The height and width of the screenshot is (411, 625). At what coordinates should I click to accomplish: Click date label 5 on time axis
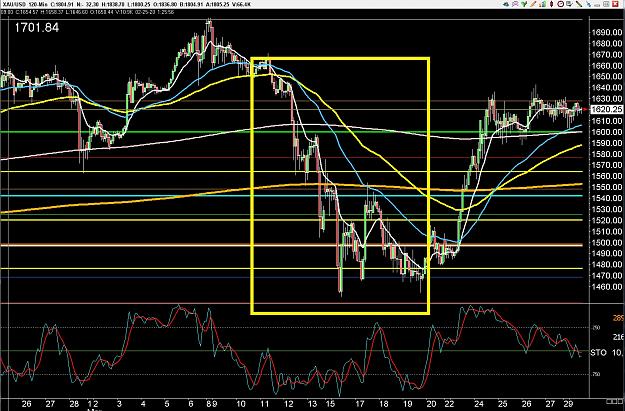coord(167,403)
